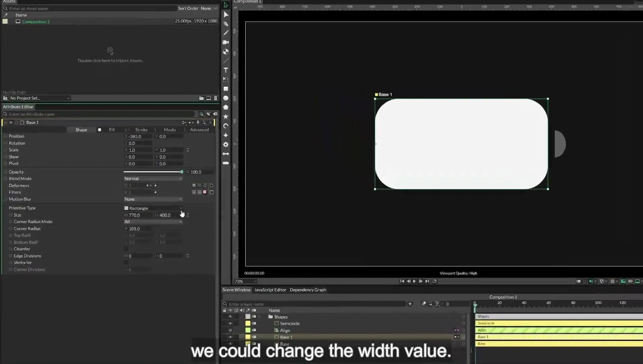Enable the Chamfer checkbox
Viewport: 643px width, 364px height.
click(126, 249)
